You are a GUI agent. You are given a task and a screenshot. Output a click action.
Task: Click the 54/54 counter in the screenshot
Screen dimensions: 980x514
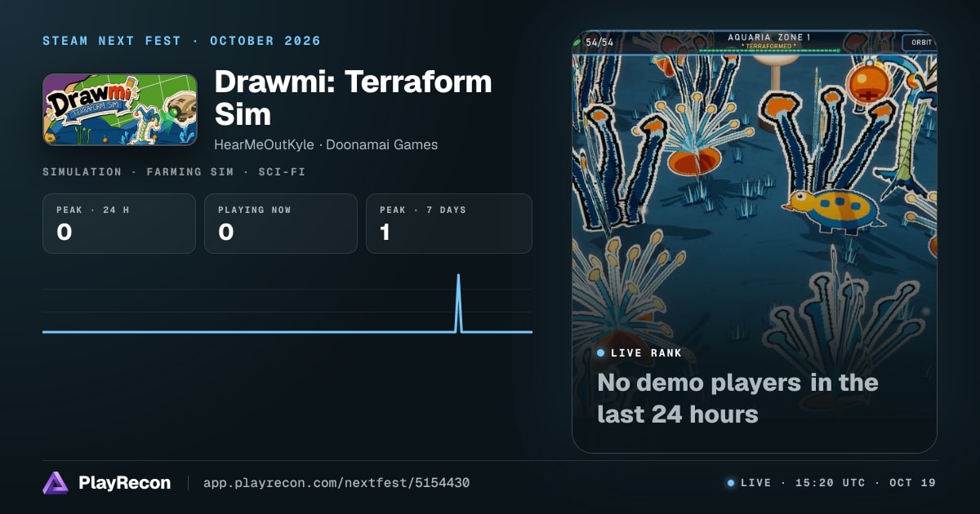point(599,42)
